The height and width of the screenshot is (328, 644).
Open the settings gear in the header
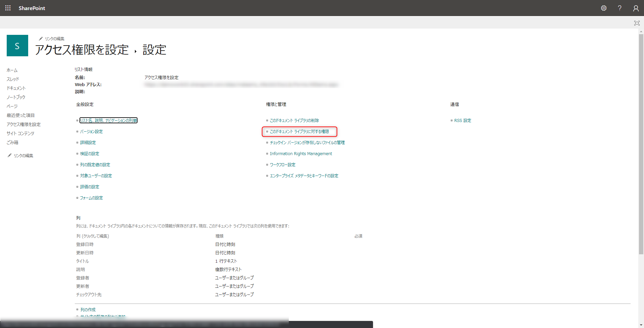click(x=603, y=8)
